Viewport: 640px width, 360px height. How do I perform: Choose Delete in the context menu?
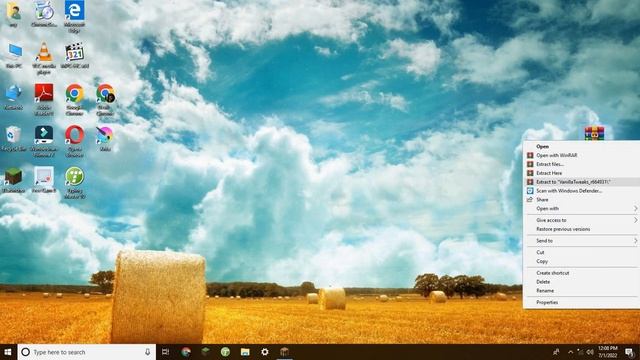click(582, 282)
